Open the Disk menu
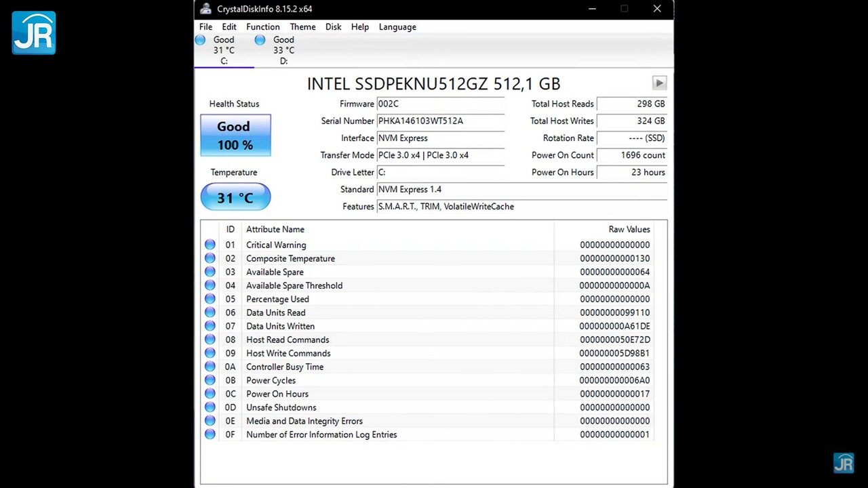 333,27
